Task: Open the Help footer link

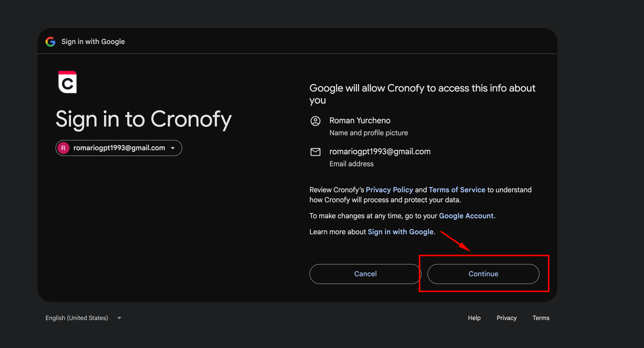Action: point(474,318)
